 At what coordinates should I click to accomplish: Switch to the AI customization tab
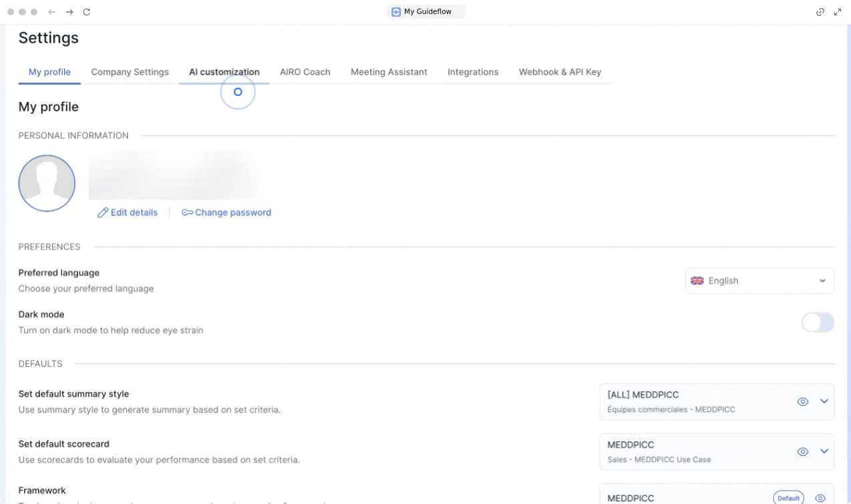click(224, 72)
